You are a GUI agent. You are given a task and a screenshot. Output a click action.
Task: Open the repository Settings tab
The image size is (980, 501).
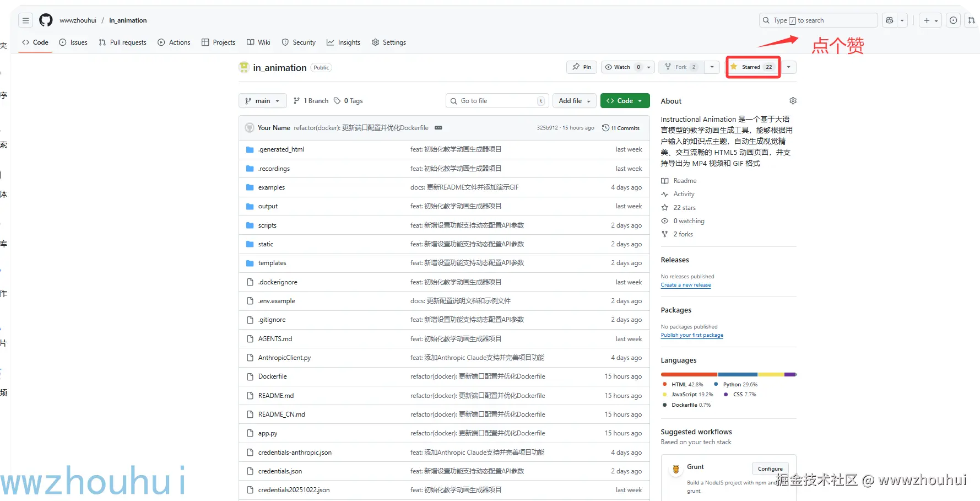click(389, 42)
